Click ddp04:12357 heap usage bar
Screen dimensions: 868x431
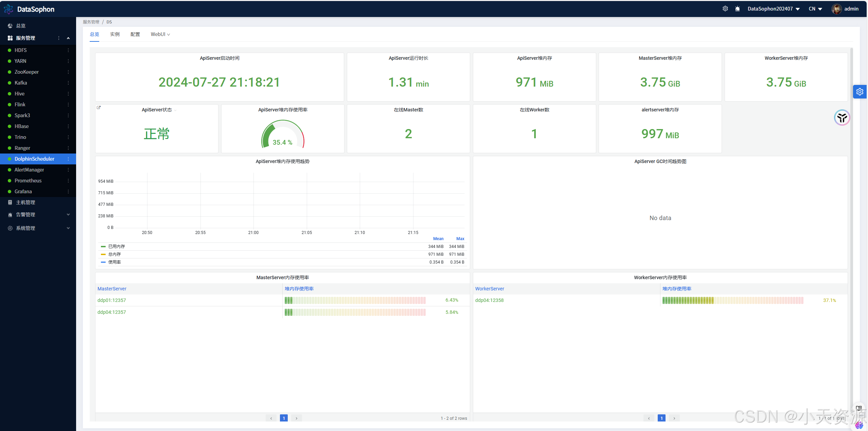coord(355,312)
